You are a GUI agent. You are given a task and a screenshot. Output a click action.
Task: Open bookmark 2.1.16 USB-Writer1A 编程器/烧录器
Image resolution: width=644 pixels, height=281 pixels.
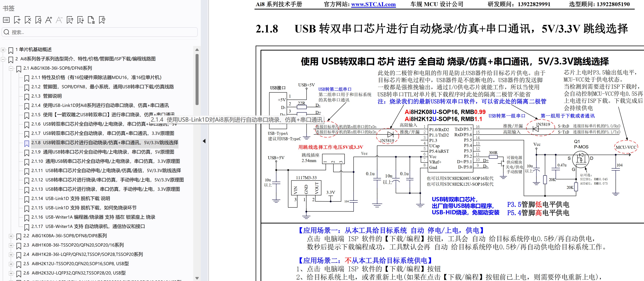[x=93, y=217]
